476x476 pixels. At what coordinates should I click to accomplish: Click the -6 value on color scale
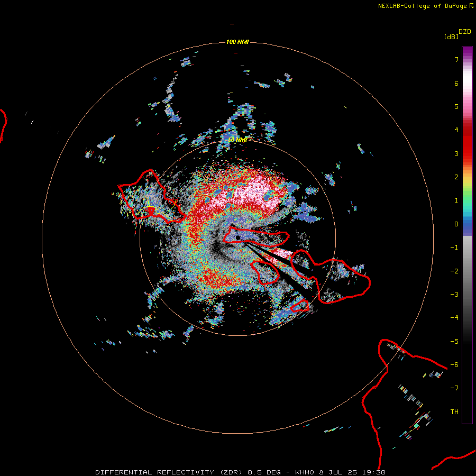454,365
